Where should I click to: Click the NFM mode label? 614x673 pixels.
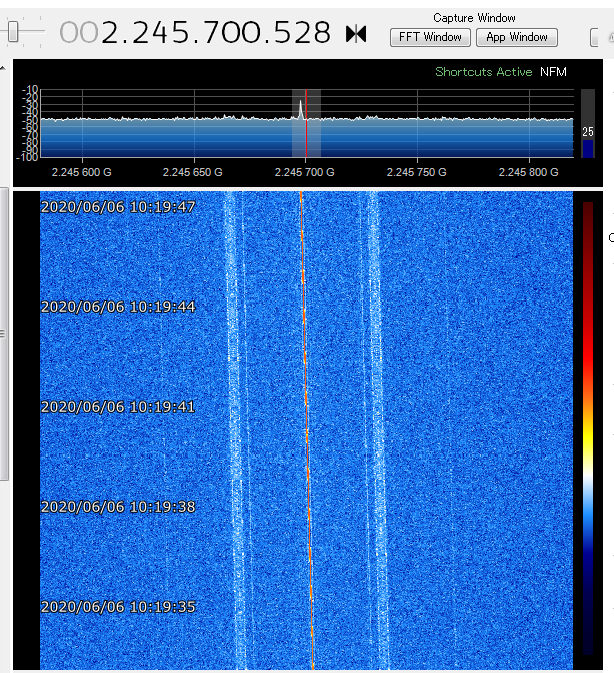(553, 72)
